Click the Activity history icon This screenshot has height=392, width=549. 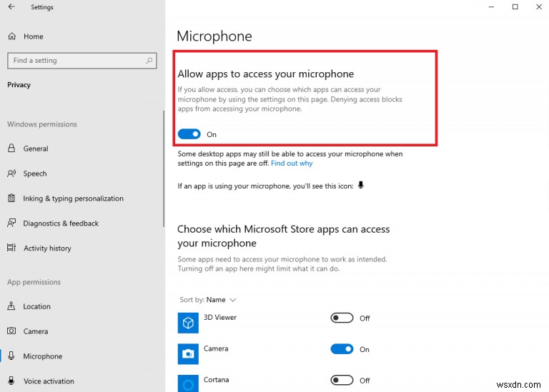pos(11,248)
